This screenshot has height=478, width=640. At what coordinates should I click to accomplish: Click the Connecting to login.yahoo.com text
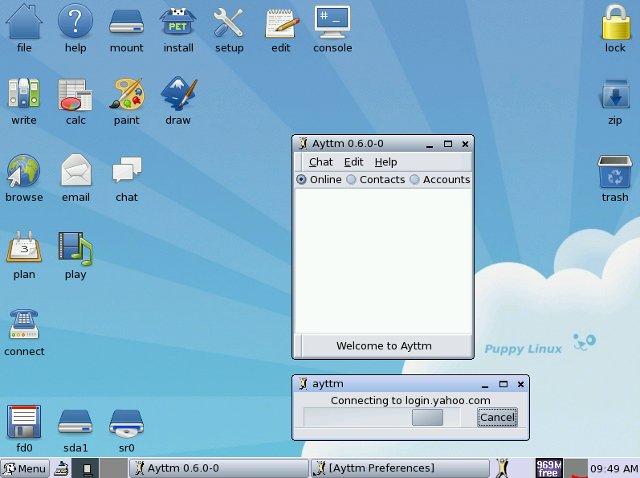click(x=410, y=400)
